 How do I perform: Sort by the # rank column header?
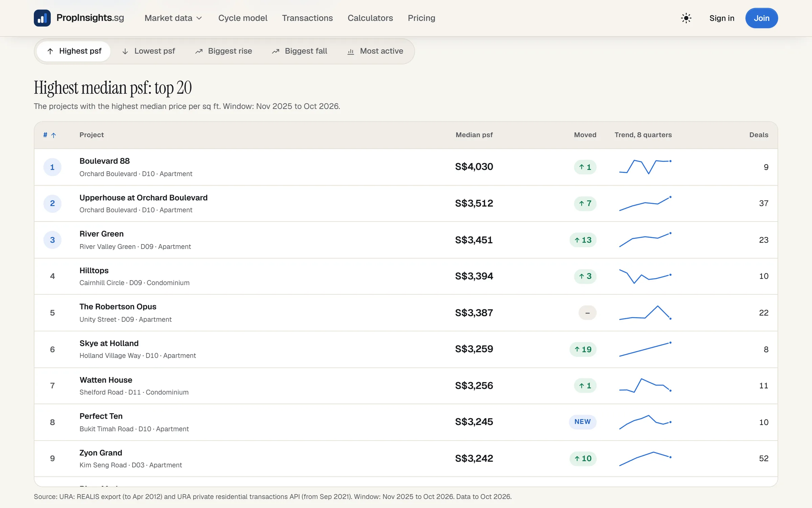point(49,135)
